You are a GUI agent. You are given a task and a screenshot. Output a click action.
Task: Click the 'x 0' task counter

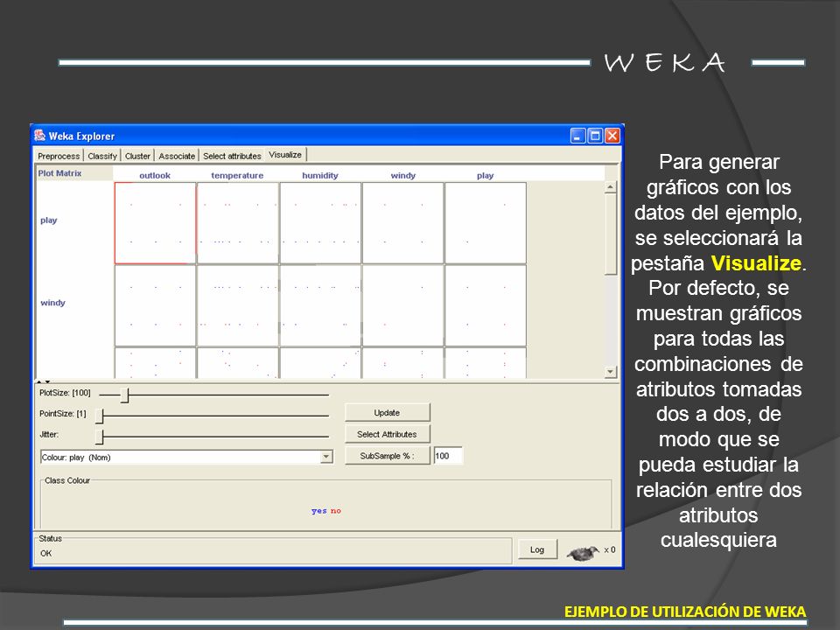click(610, 549)
